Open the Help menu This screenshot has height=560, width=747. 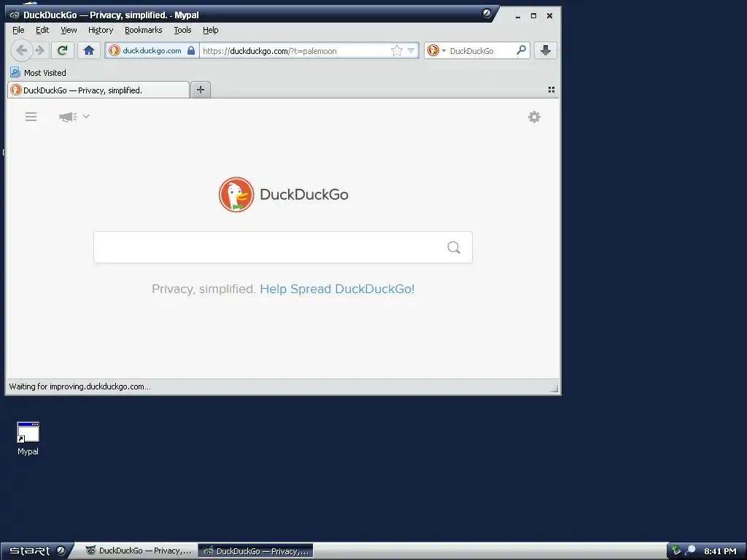click(211, 30)
